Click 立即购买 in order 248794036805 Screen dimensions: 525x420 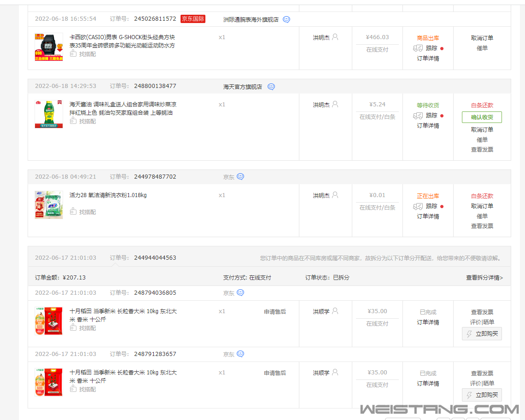pos(482,334)
